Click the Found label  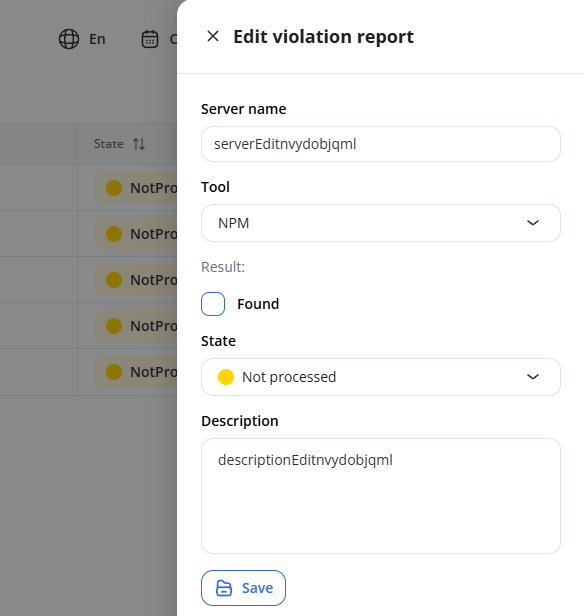pos(258,304)
